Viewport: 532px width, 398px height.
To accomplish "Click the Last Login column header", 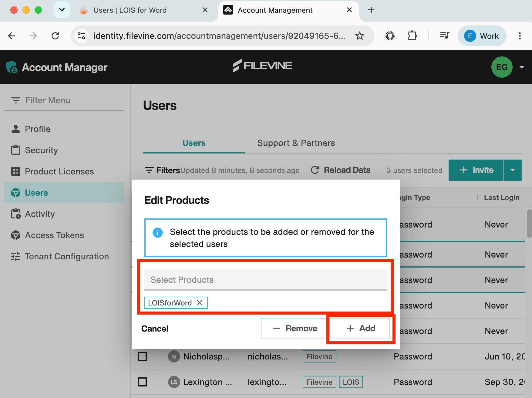I will (502, 197).
